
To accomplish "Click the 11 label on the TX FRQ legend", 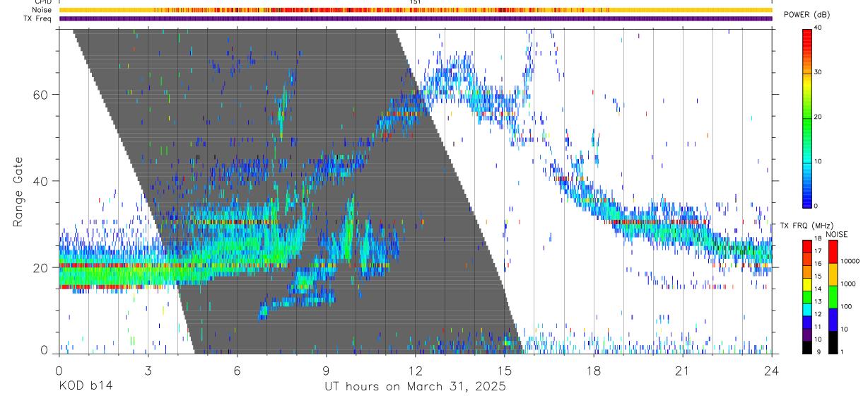I will click(819, 327).
